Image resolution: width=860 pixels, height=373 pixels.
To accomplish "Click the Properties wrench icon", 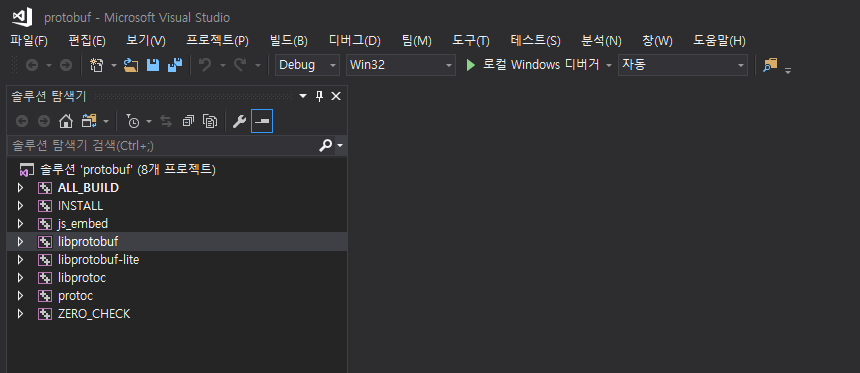I will tap(239, 121).
